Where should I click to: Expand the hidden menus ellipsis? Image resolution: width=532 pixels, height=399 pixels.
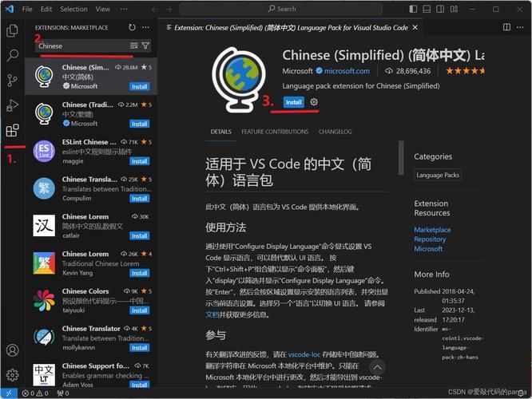[124, 9]
